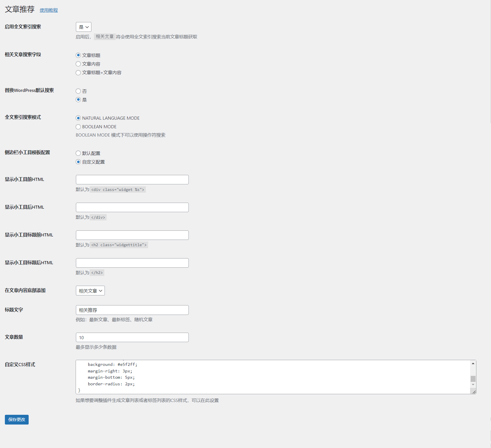
Task: Click the BOOLEAN MODE 模式下可以使用操作符搜索 hint
Action: click(x=121, y=135)
